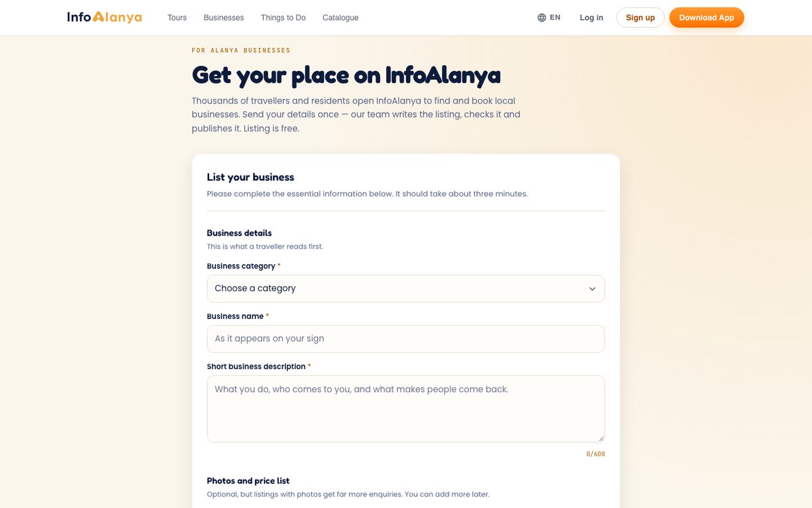The width and height of the screenshot is (812, 508).
Task: Click 'This is what a traveller reads first.'
Action: click(x=265, y=247)
